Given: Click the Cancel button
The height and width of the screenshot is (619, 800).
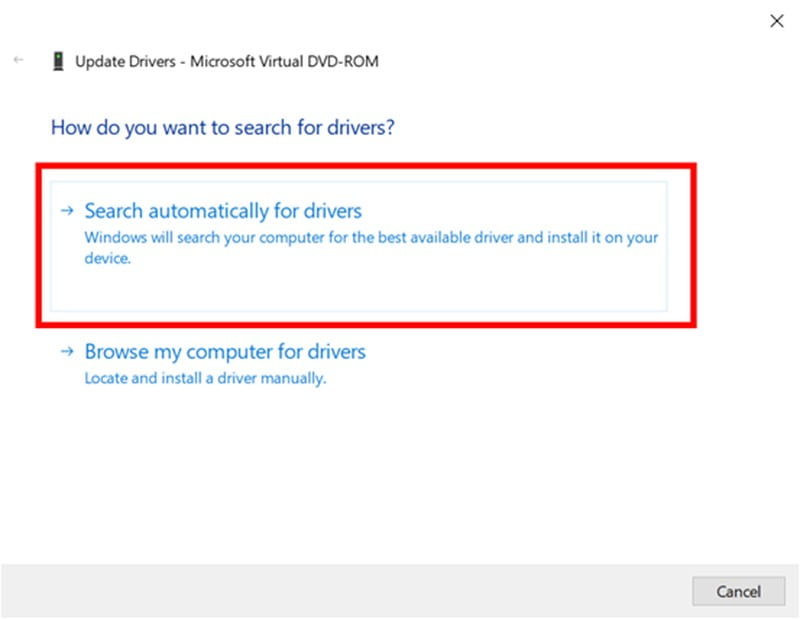Looking at the screenshot, I should (738, 591).
